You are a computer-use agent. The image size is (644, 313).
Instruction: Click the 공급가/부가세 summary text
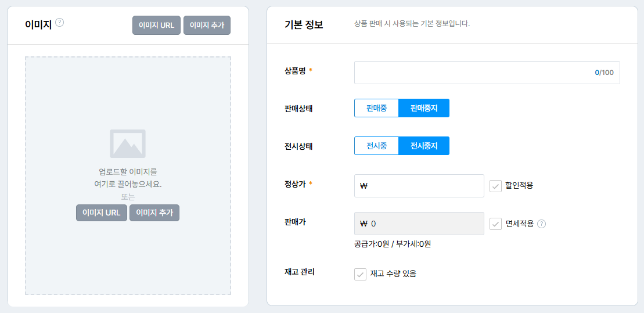[392, 244]
